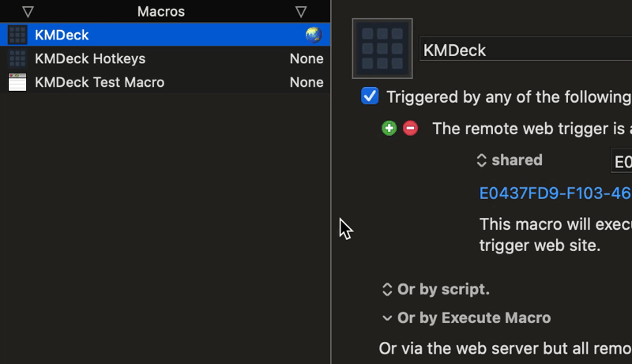Select the KMDeck macro row
The width and height of the screenshot is (632, 364).
point(165,35)
